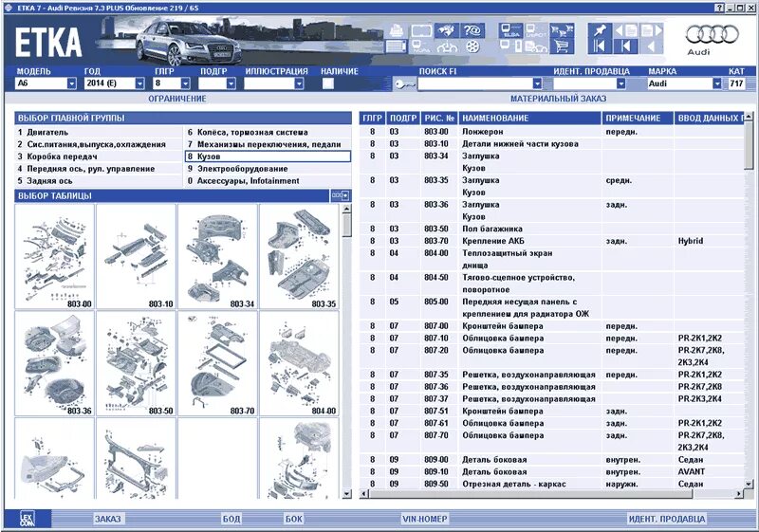759x532 pixels.
Task: Select row Крепление АКБ 803-70
Action: tap(552, 241)
